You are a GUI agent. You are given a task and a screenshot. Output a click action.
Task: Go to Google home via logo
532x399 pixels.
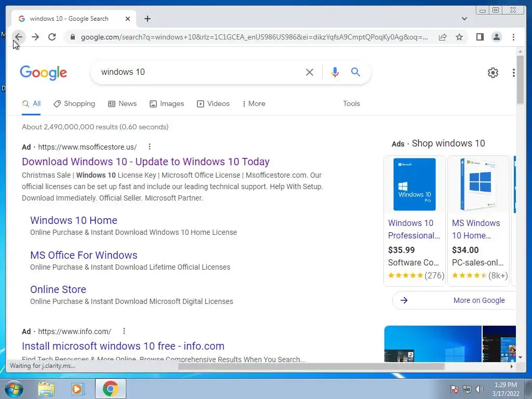coord(44,73)
